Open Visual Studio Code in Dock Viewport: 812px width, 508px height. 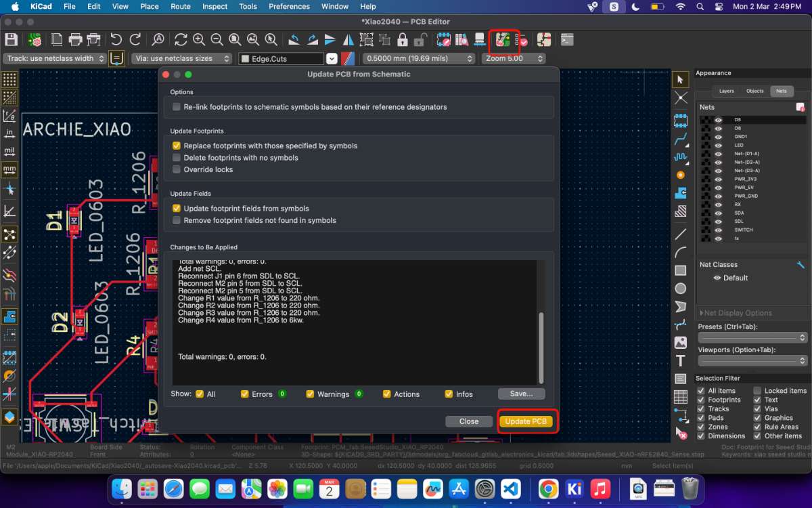(512, 488)
